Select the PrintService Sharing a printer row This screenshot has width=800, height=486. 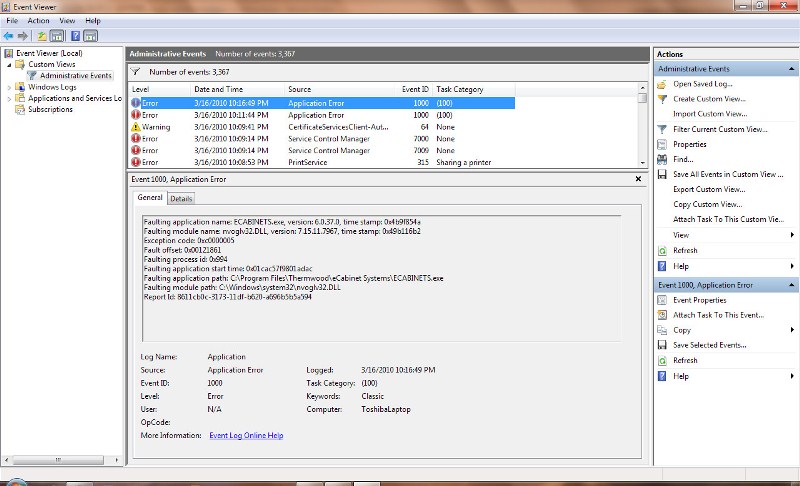click(x=321, y=162)
